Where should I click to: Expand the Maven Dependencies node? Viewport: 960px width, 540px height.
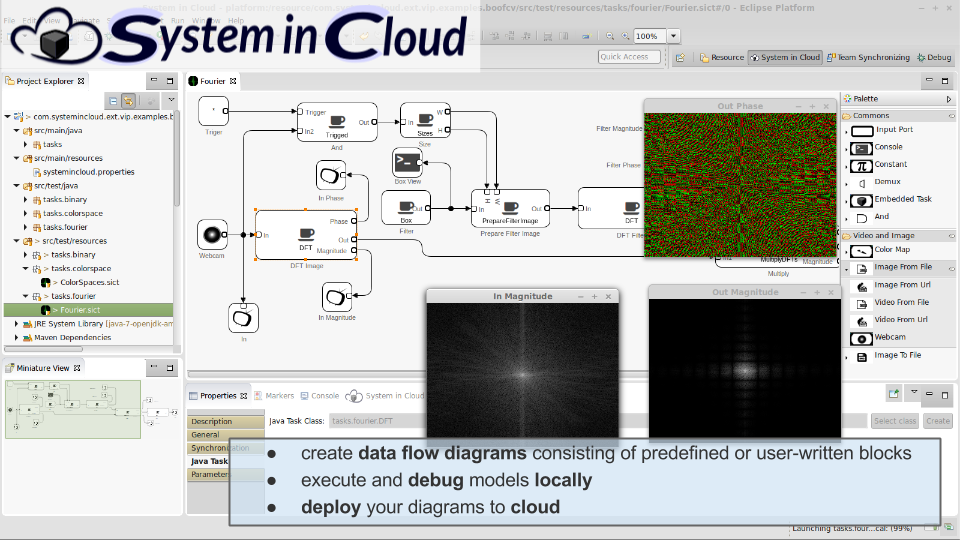pos(17,337)
